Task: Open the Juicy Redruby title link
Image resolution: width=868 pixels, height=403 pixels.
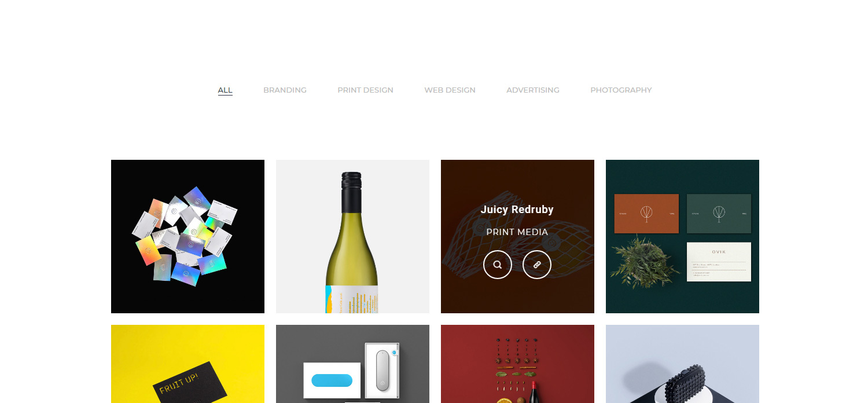Action: click(517, 210)
